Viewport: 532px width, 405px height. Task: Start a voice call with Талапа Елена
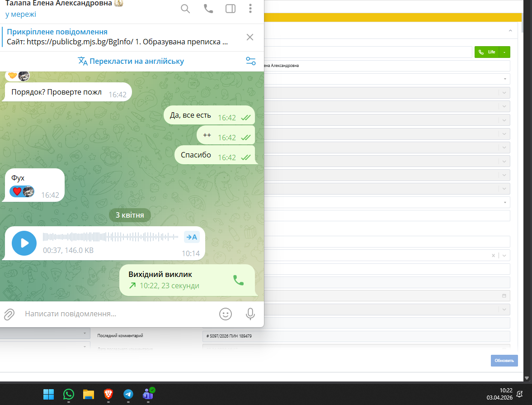tap(208, 9)
